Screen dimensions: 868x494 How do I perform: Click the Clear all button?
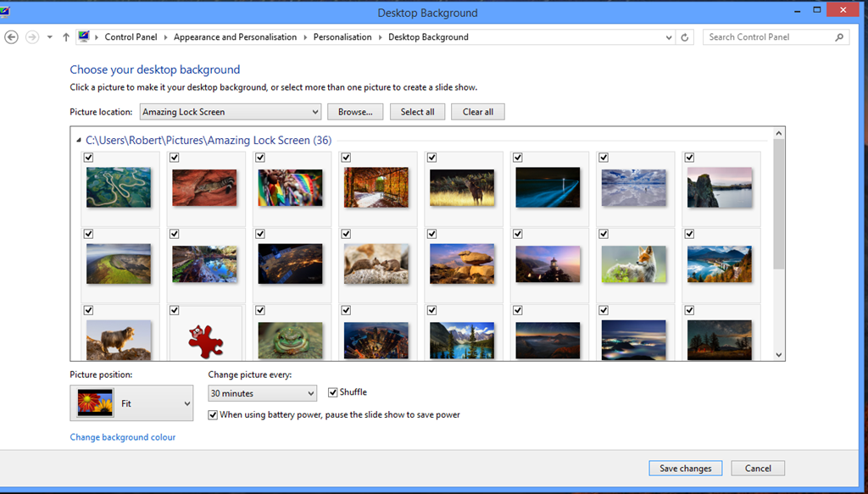(478, 112)
